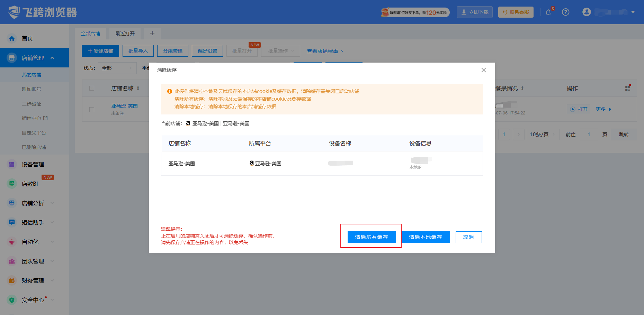Open the notification bell icon
The image size is (644, 315).
click(x=548, y=12)
